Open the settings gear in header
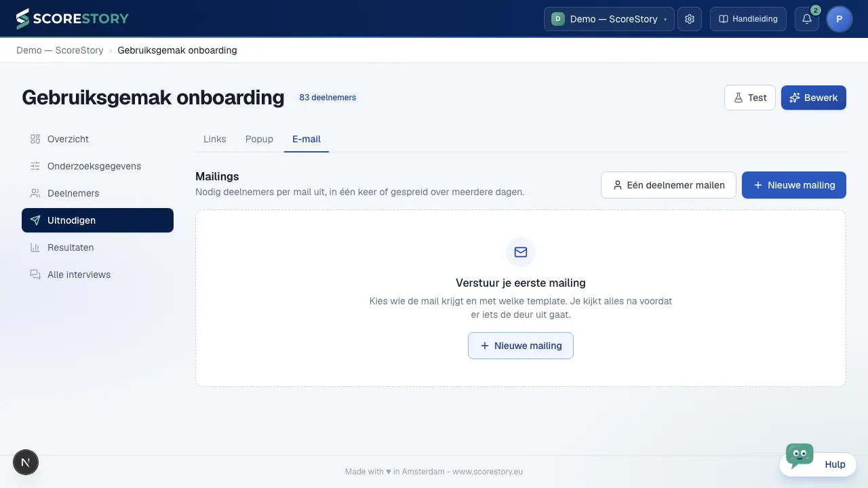The width and height of the screenshot is (868, 488). 690,19
